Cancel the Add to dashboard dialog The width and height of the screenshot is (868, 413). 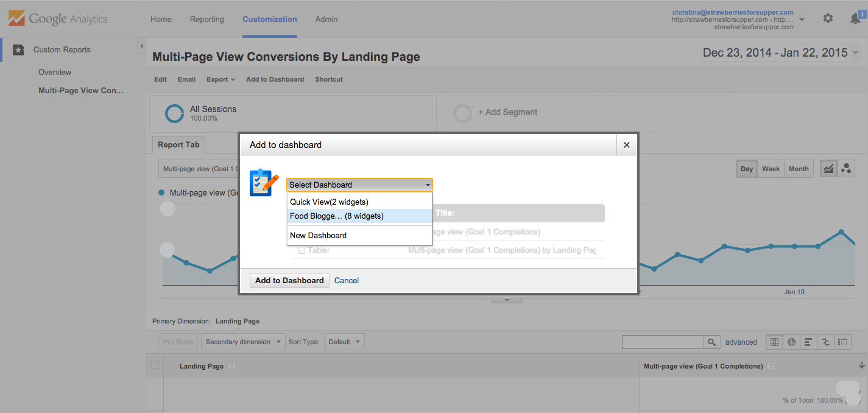click(x=347, y=280)
